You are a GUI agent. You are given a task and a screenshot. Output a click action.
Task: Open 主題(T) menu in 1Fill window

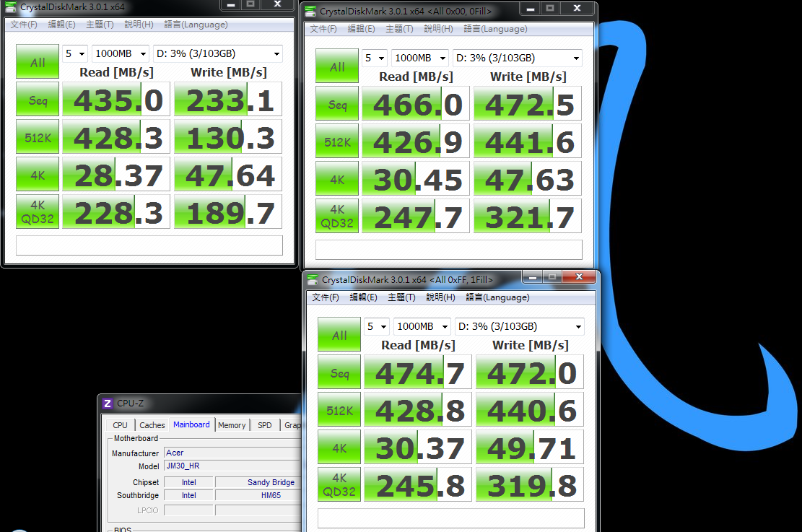[401, 297]
